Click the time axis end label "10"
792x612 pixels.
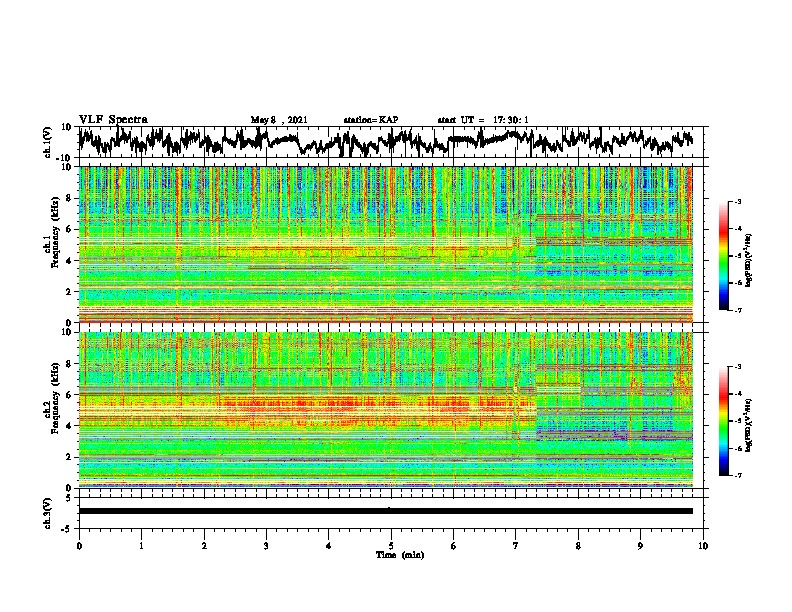(x=703, y=546)
